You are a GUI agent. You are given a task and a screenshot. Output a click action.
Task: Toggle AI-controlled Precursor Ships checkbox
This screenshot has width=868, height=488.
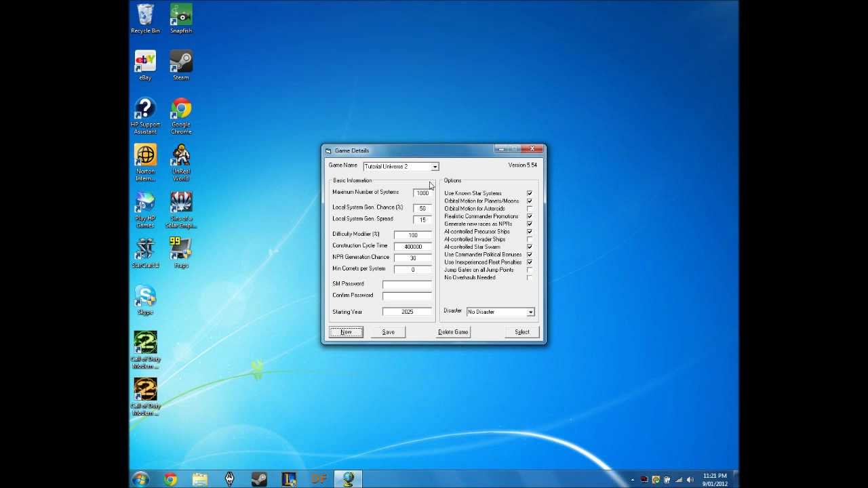[530, 232]
